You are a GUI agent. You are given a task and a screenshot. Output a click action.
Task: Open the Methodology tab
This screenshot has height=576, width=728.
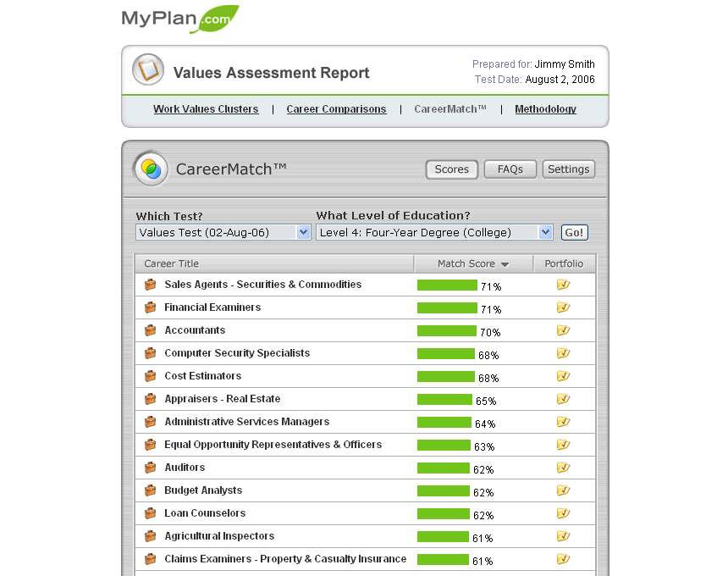coord(545,109)
